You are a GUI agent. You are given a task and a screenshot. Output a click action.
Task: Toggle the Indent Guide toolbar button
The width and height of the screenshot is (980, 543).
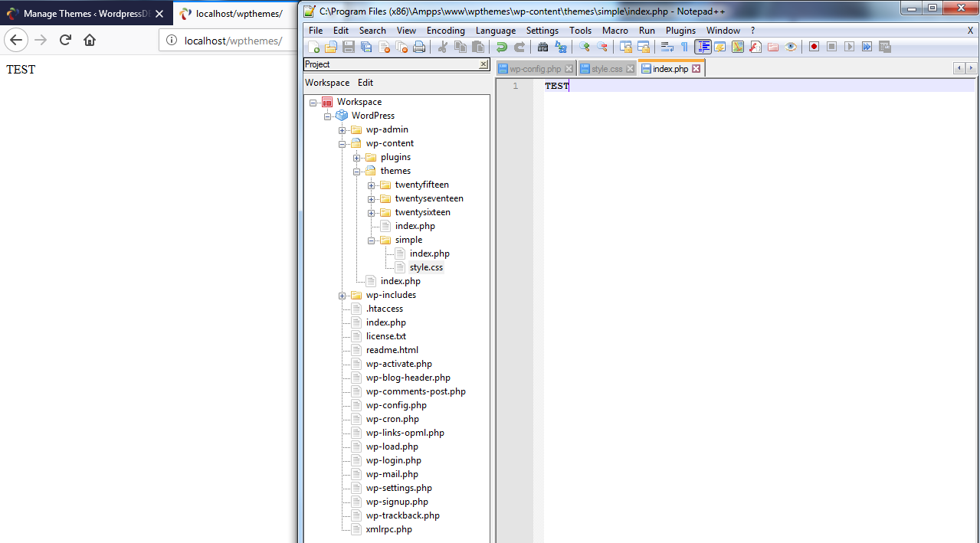[x=703, y=47]
